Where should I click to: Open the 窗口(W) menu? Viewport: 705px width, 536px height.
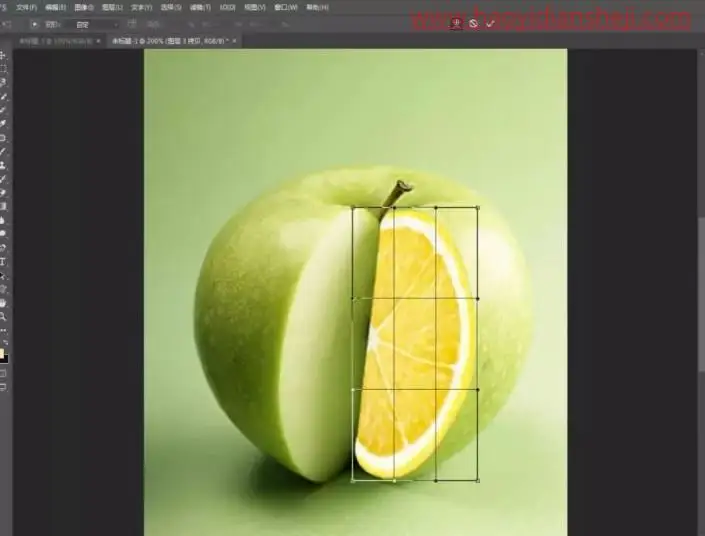click(286, 8)
